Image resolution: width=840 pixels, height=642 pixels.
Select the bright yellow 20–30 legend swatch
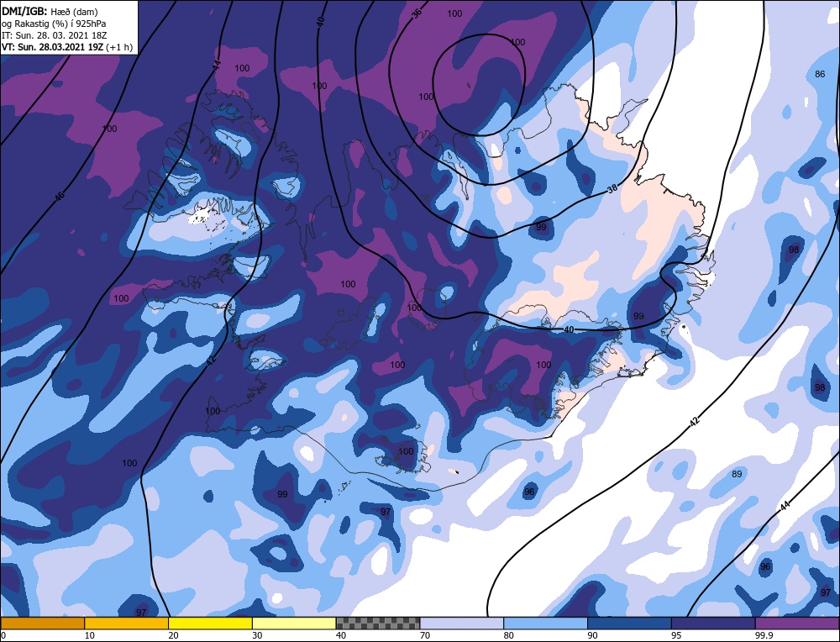(210, 624)
